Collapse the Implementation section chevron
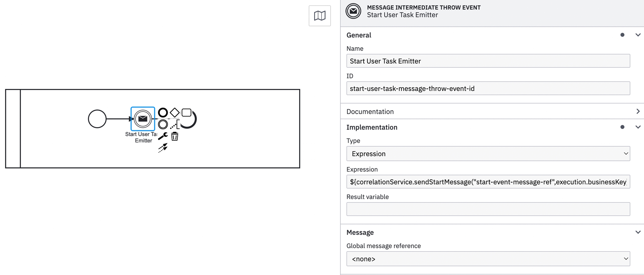This screenshot has width=644, height=275. 638,127
